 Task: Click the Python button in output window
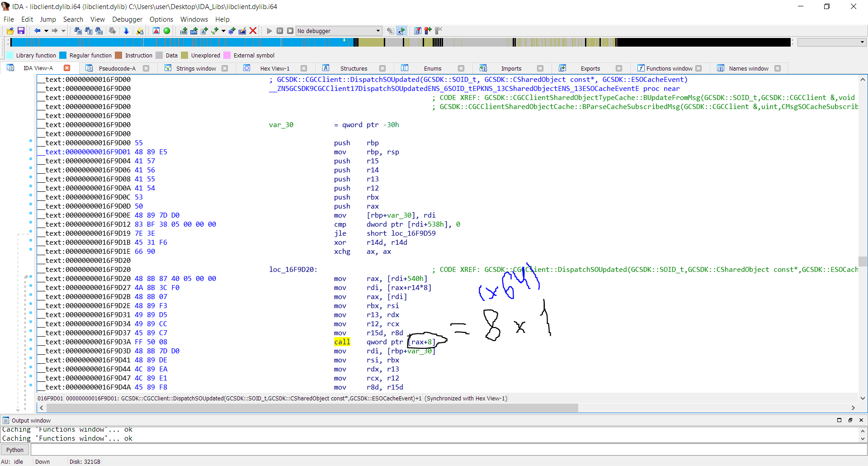(15, 450)
